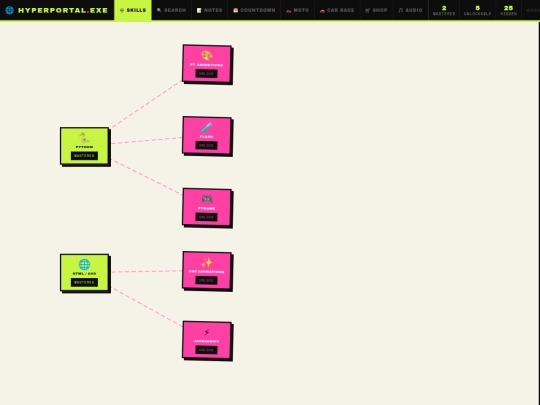Click the HTML / CSS card title
The height and width of the screenshot is (405, 540).
[84, 274]
